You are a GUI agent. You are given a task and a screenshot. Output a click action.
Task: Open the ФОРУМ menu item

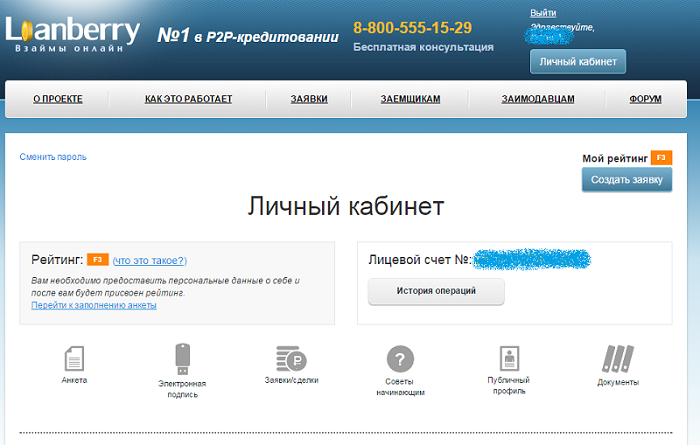pyautogui.click(x=645, y=99)
